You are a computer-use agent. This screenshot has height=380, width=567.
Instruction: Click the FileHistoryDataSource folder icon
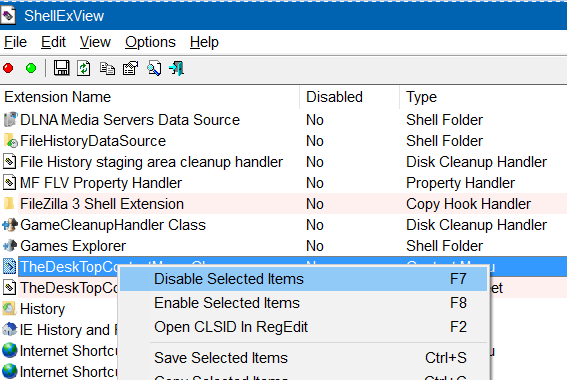pyautogui.click(x=10, y=141)
